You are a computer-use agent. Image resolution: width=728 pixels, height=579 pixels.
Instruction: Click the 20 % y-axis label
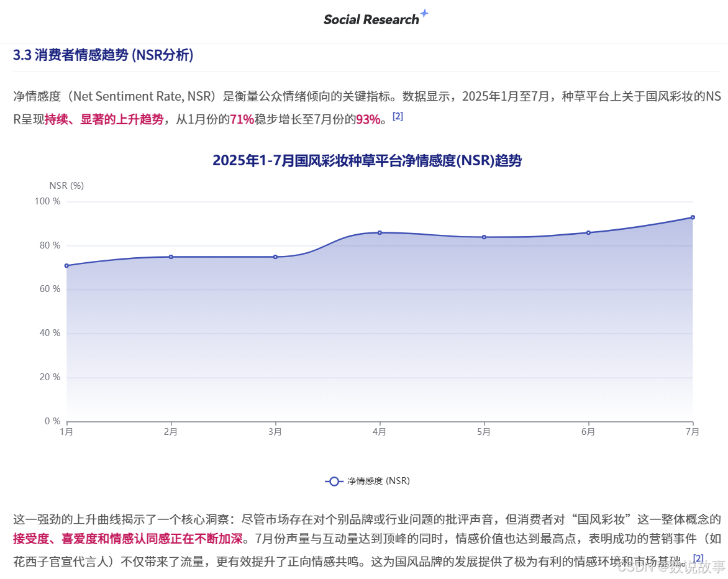point(50,377)
